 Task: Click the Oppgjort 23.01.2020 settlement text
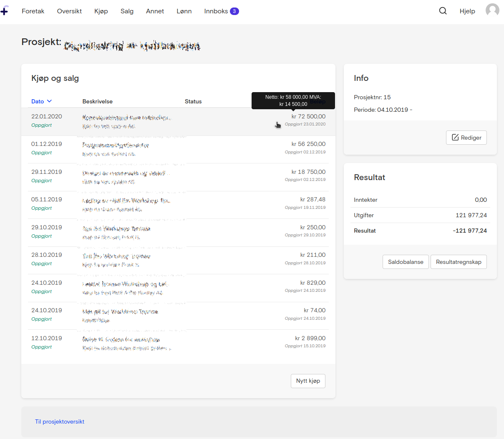[x=305, y=124]
